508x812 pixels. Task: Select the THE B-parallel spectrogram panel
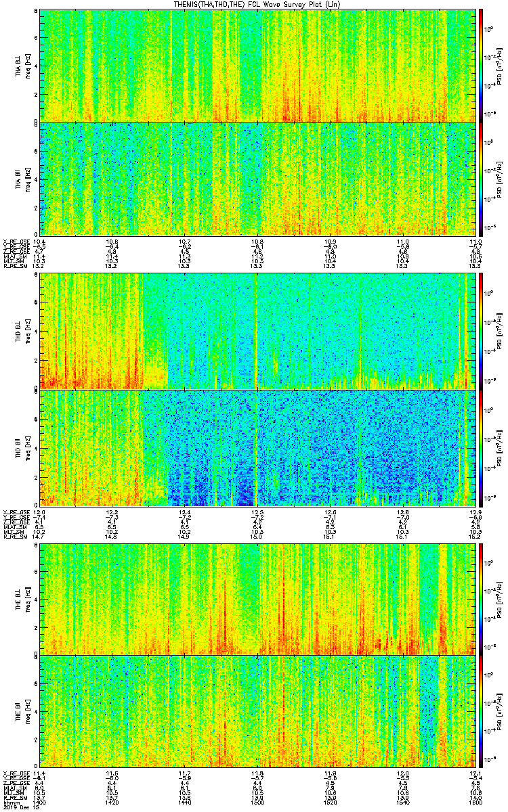point(257,713)
